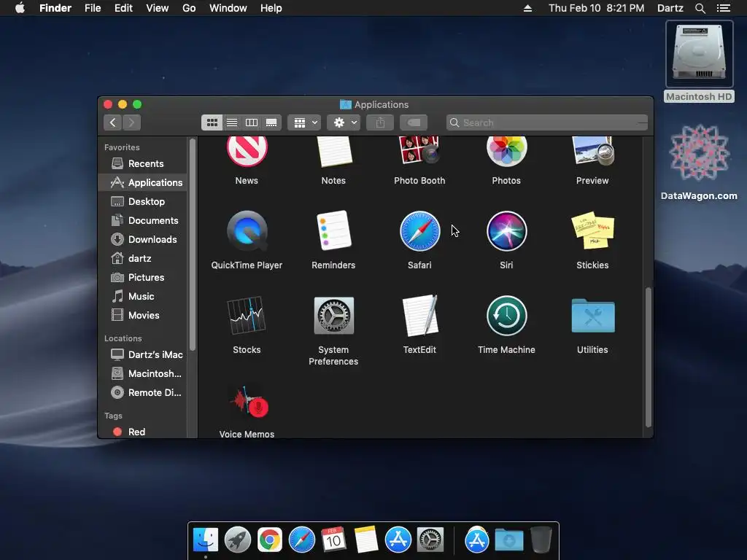Click the eject icon in menu bar
The width and height of the screenshot is (747, 560).
527,8
